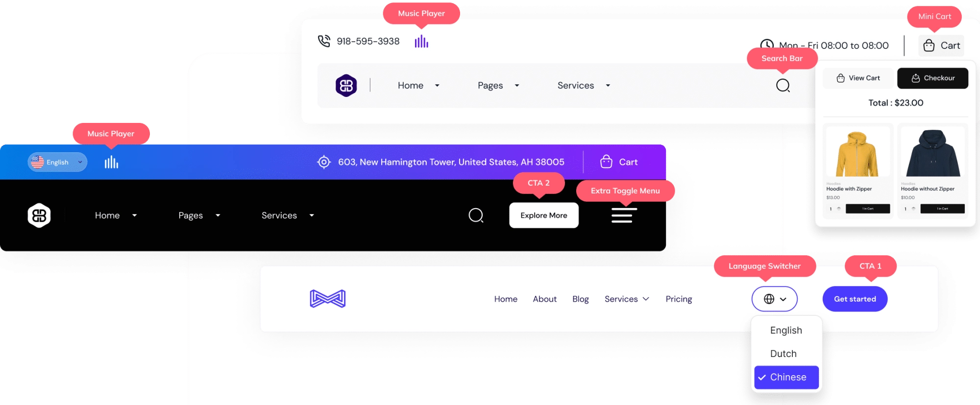The image size is (980, 405).
Task: Click the purple hexagon logo in light header
Action: pyautogui.click(x=346, y=86)
